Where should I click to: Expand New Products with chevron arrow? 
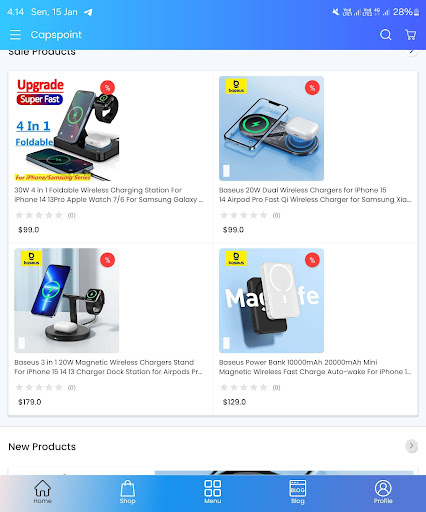click(411, 446)
